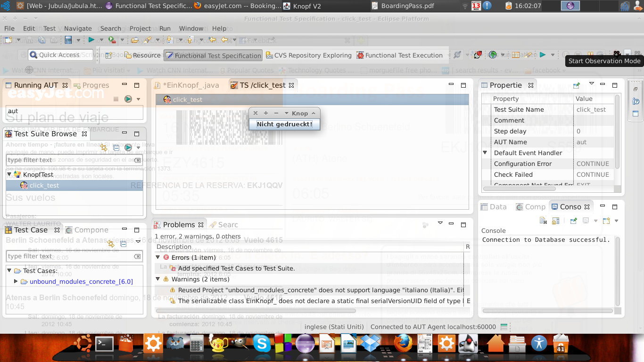This screenshot has height=362, width=644.
Task: Switch to *EinKnopf_.java editor tab
Action: [x=187, y=85]
